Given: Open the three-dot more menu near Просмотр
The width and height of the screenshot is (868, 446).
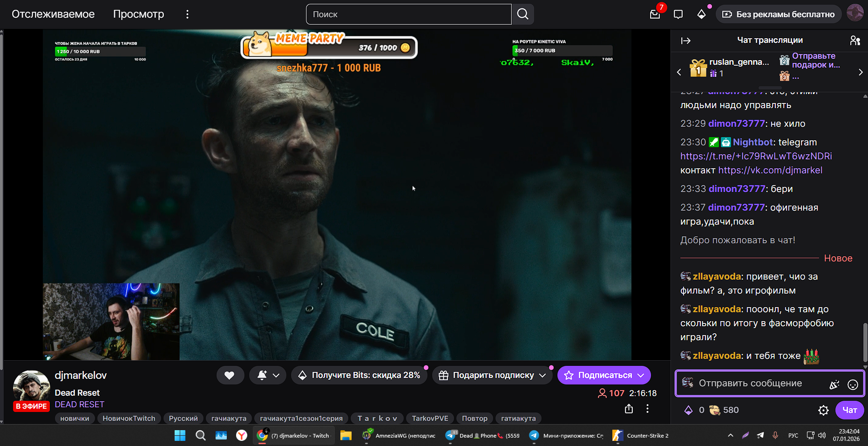Looking at the screenshot, I should tap(187, 14).
